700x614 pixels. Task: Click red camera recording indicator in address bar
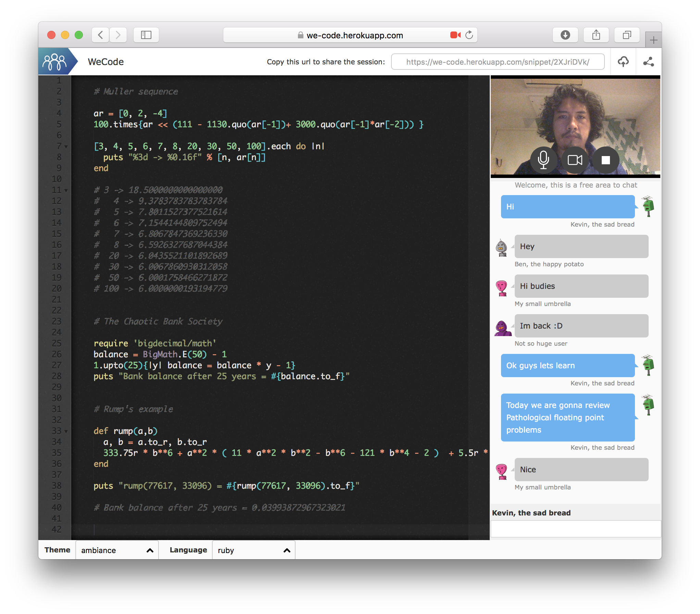coord(455,35)
